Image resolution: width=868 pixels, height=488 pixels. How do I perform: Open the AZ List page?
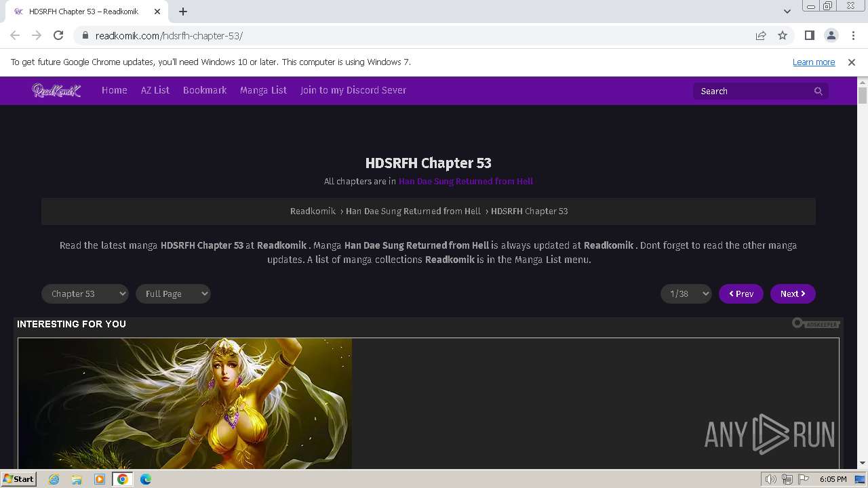click(x=155, y=90)
